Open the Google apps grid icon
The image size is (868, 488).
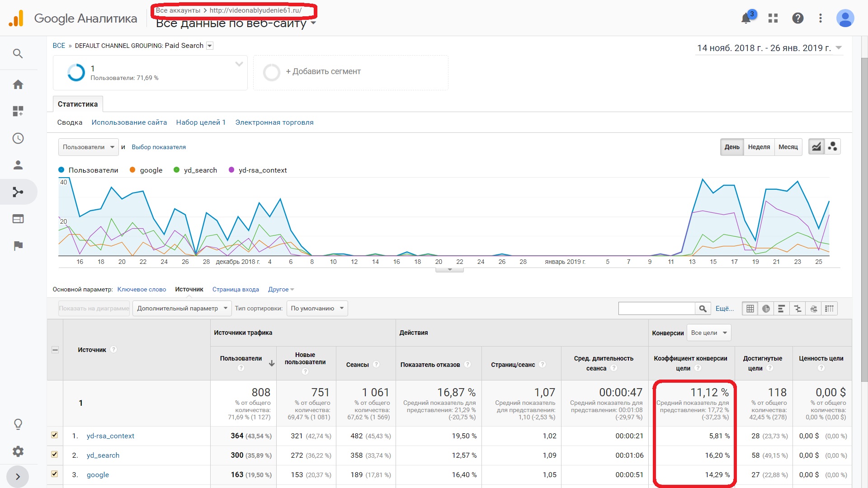tap(773, 18)
